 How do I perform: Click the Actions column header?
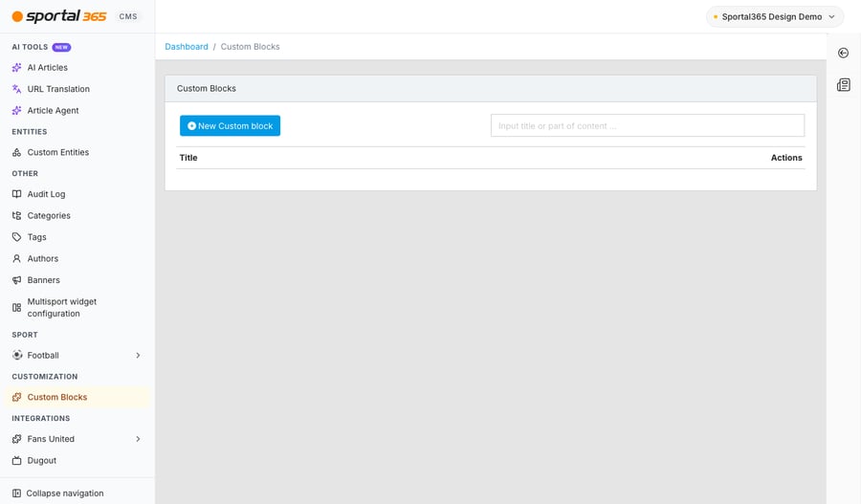click(786, 158)
